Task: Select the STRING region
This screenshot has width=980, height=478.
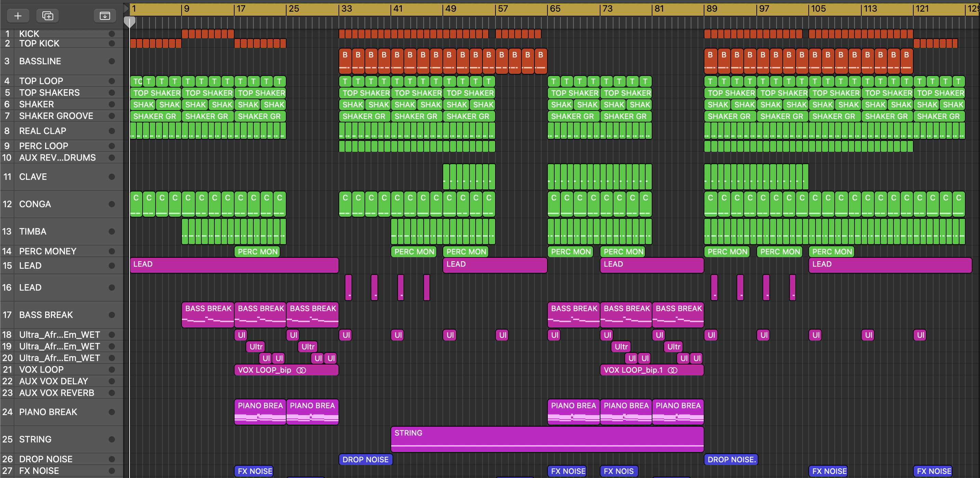Action: point(547,439)
